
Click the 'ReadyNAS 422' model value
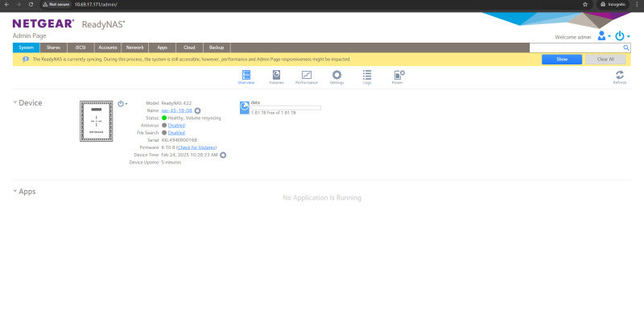click(x=176, y=103)
